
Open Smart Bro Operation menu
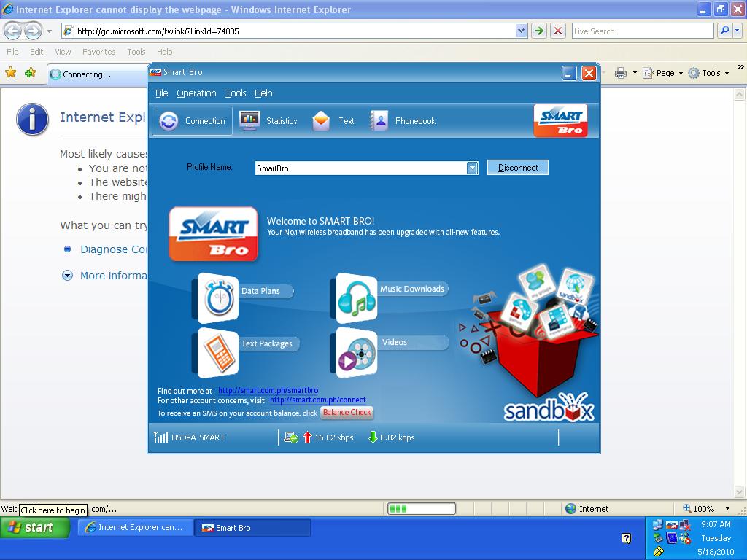(196, 93)
